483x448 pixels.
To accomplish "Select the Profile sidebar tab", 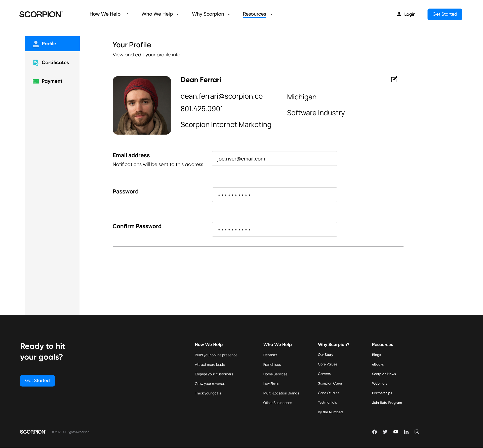I will [x=52, y=44].
